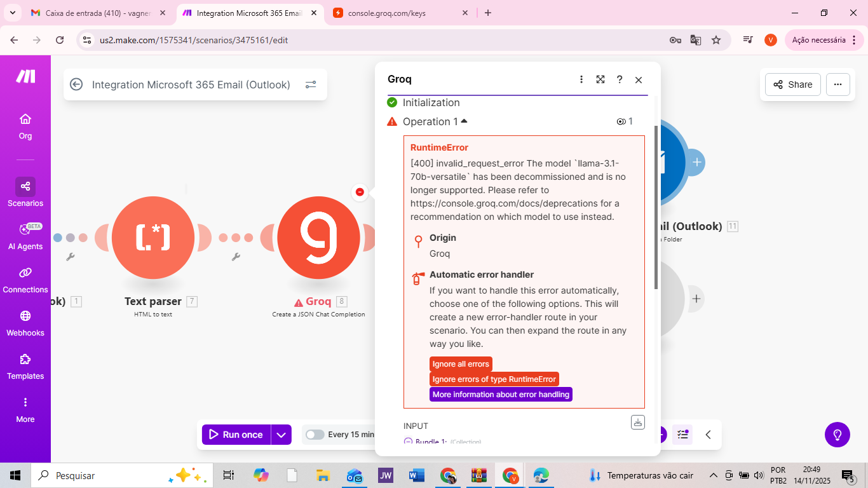Close the Gmail tab

pos(163,13)
